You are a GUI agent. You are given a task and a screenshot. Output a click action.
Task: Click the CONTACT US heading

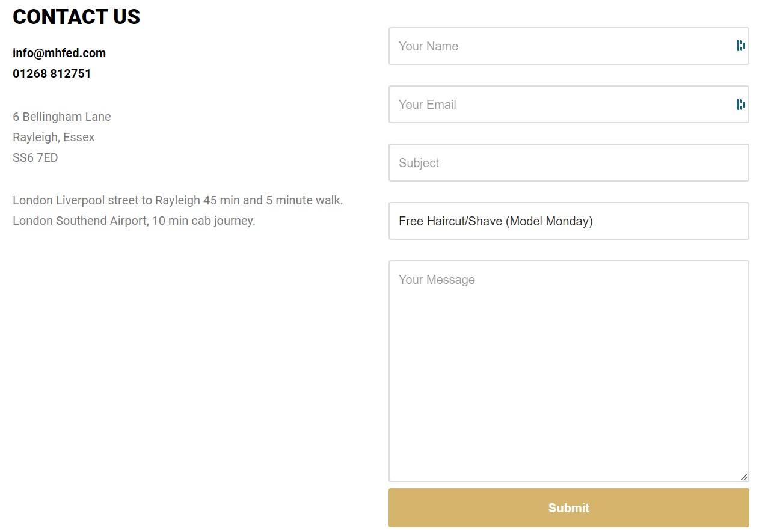click(76, 17)
